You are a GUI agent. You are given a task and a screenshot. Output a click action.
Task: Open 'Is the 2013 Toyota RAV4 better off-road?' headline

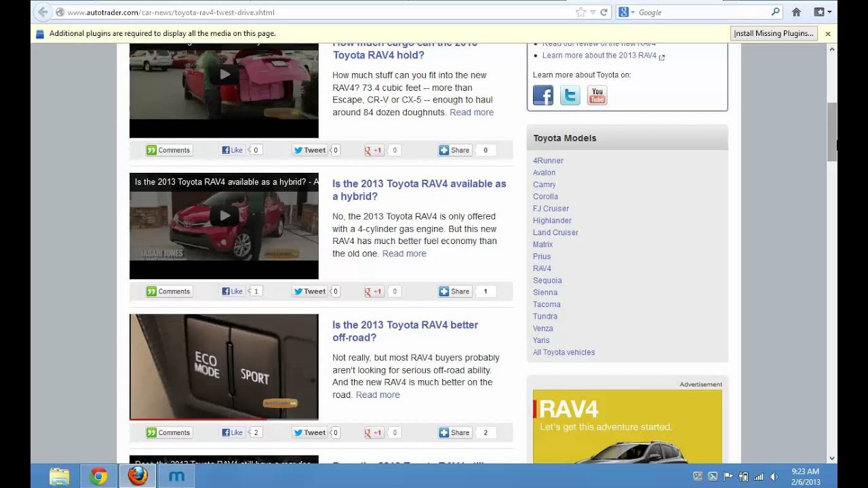pos(405,331)
